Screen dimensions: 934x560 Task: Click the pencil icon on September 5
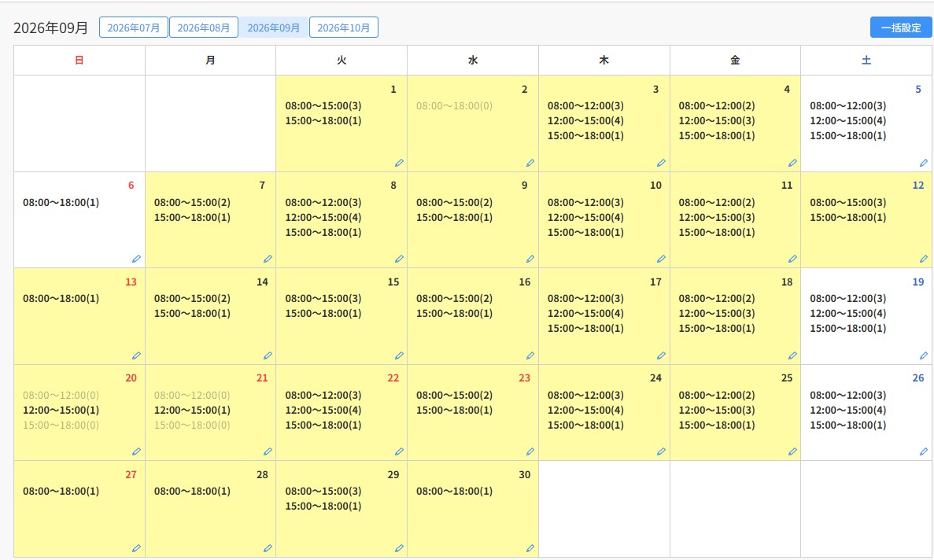click(923, 163)
